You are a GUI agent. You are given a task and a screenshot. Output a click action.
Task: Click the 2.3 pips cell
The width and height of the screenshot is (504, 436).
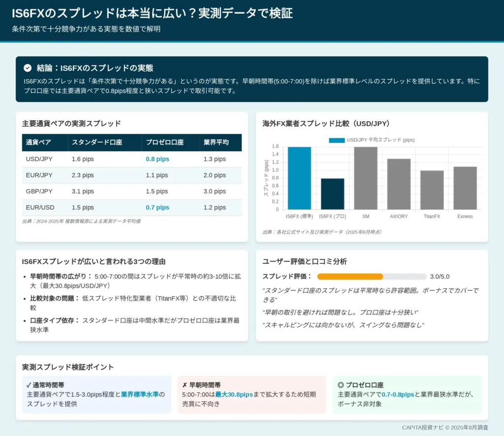[83, 175]
